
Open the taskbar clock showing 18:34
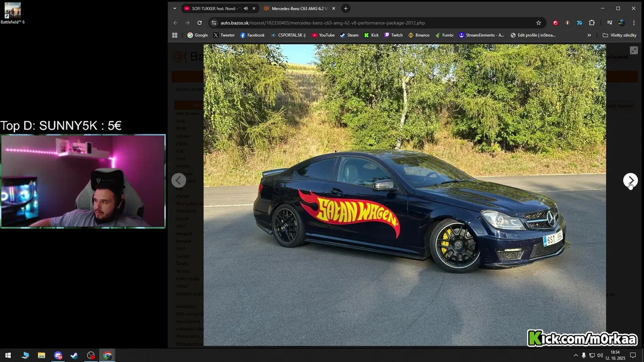click(x=615, y=355)
